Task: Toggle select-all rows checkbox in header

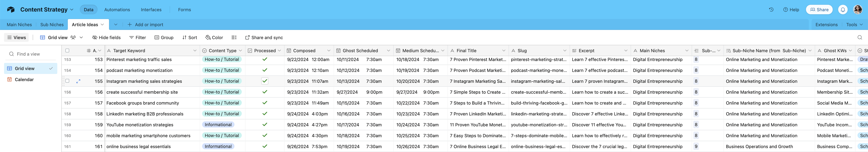Action: coord(67,51)
